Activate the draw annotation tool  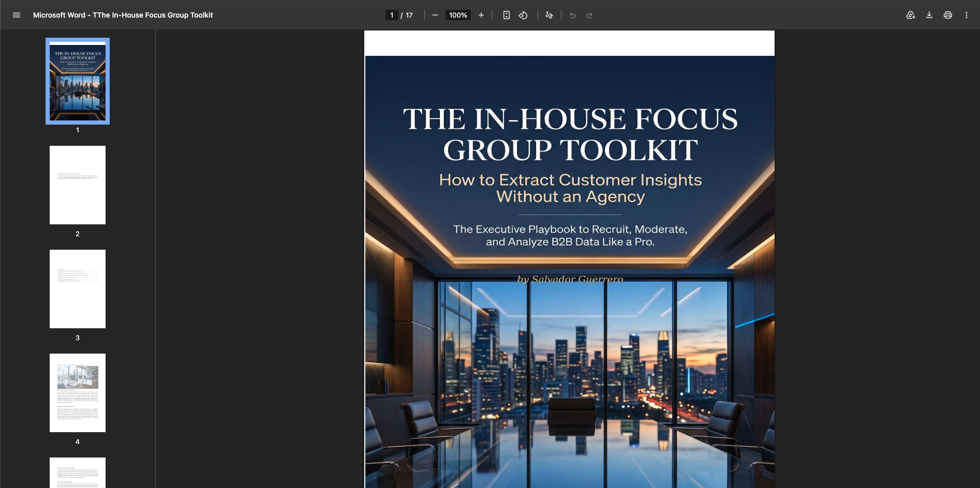tap(550, 15)
